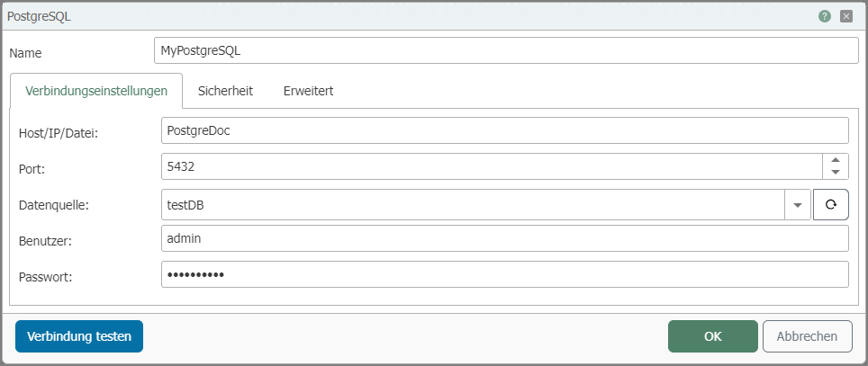Viewport: 868px width, 366px height.
Task: Focus the Benutzer field containing admin
Action: [x=504, y=238]
